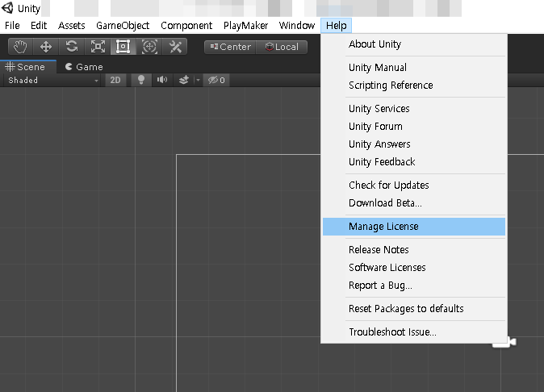Toggle scene effects (skybox/fog) icon
544x392 pixels.
[183, 80]
